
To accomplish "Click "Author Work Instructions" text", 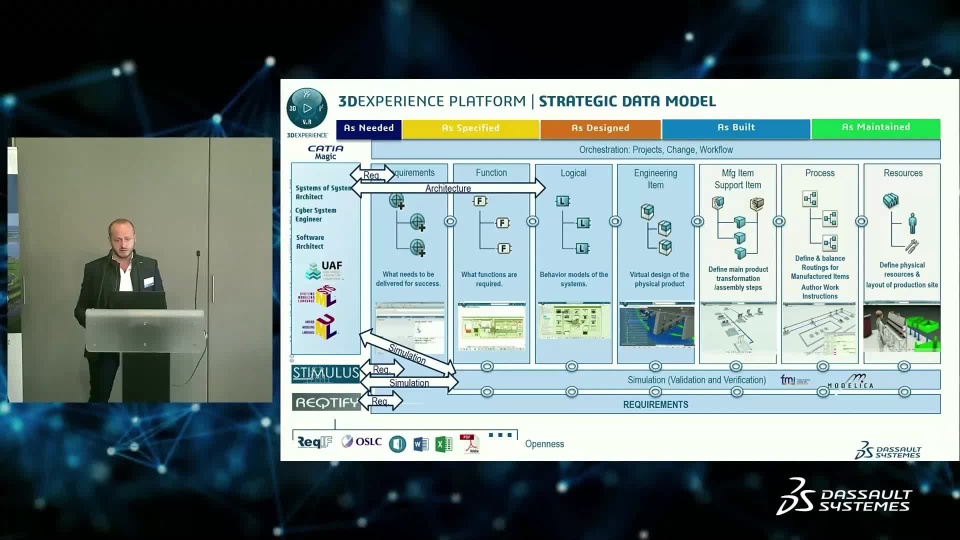I will coord(820,291).
